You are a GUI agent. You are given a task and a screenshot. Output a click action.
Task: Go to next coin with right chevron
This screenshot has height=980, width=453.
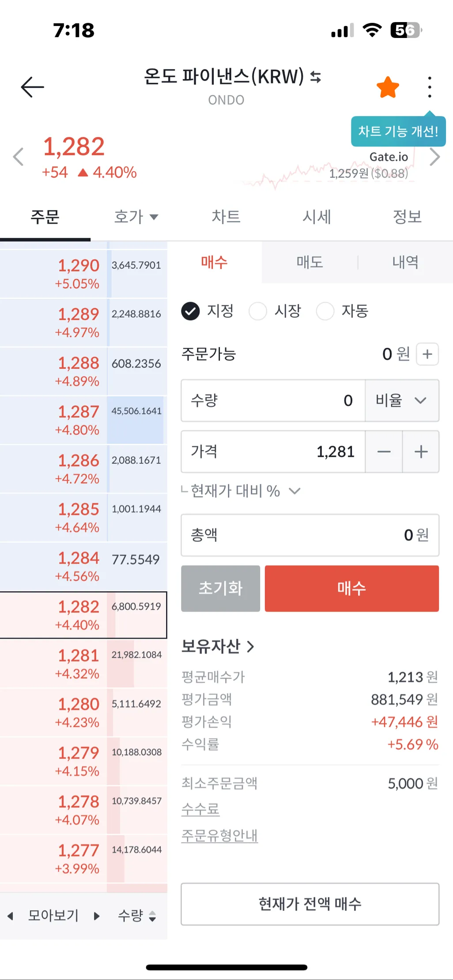435,157
